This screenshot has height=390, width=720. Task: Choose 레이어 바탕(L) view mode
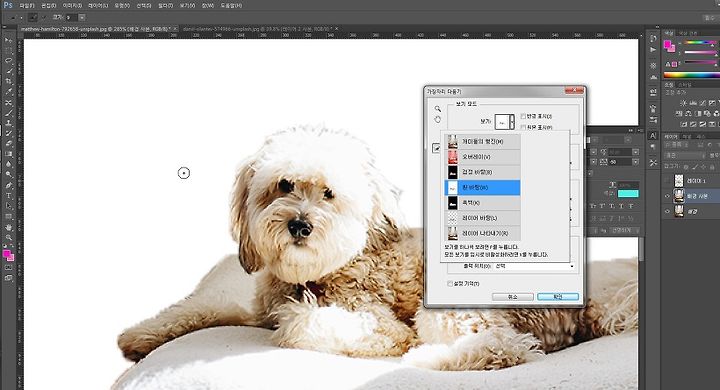pos(483,218)
